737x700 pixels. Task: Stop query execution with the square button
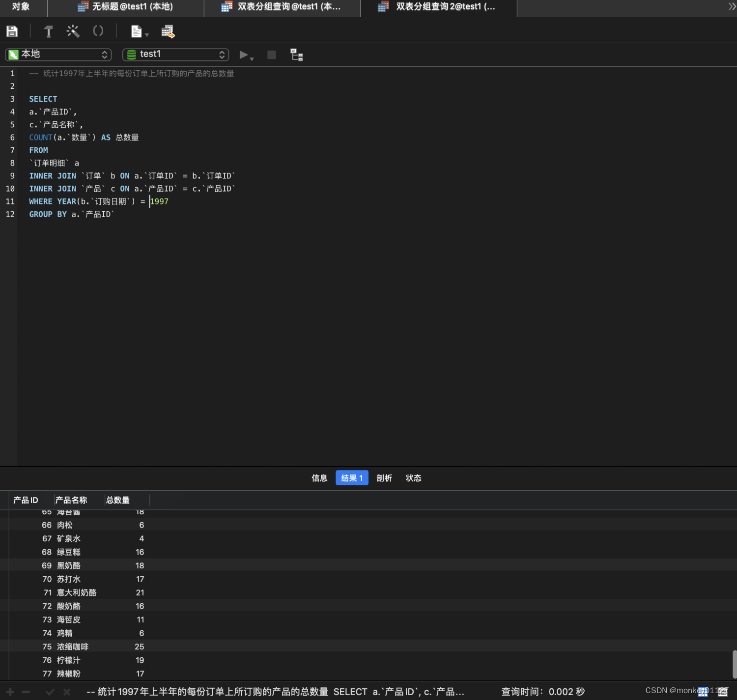[272, 55]
